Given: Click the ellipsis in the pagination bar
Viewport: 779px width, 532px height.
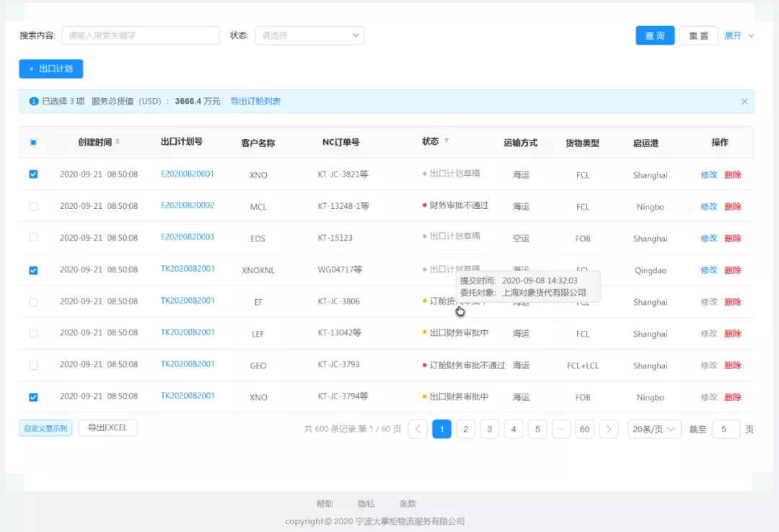Looking at the screenshot, I should [561, 428].
